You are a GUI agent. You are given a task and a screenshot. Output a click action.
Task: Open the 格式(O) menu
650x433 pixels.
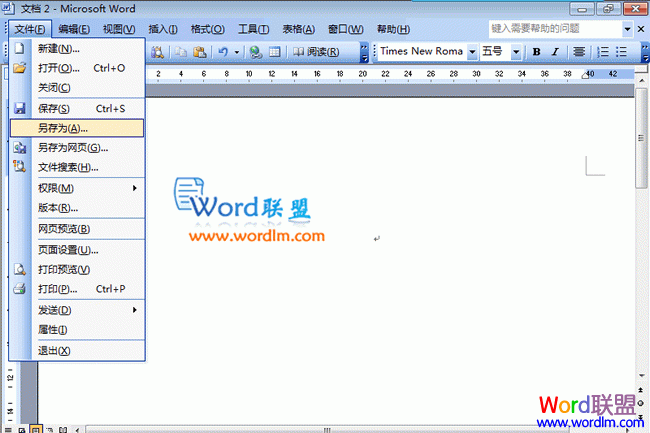tap(208, 29)
